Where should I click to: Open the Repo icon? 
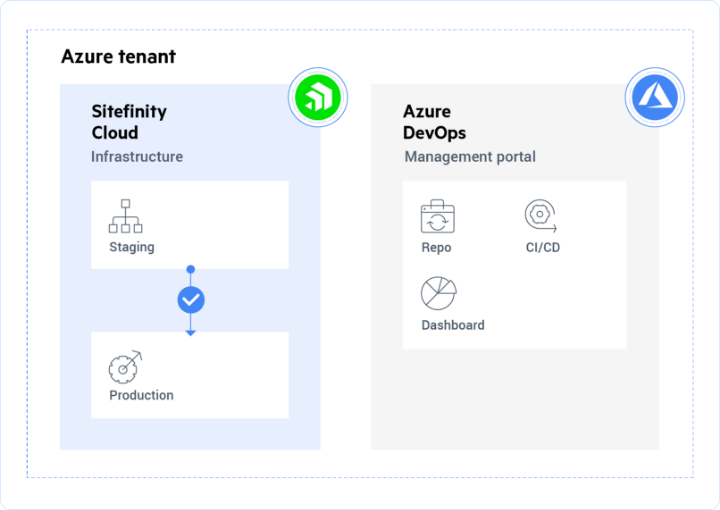[437, 216]
